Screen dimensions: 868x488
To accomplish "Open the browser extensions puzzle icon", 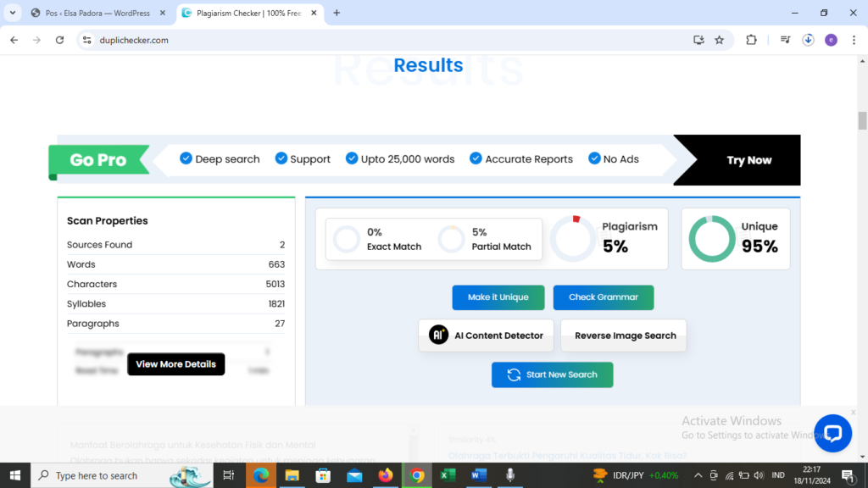I will pos(751,40).
